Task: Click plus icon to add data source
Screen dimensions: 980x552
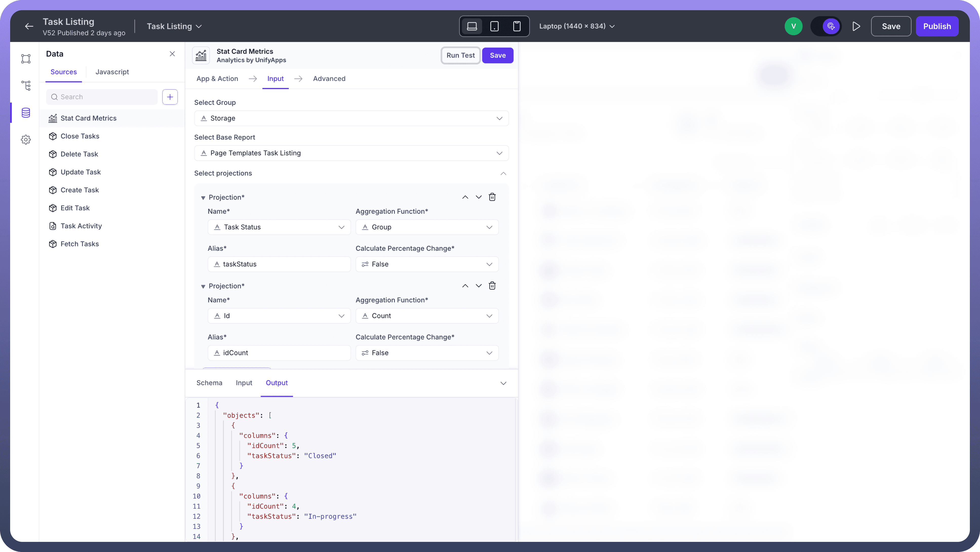Action: tap(170, 97)
